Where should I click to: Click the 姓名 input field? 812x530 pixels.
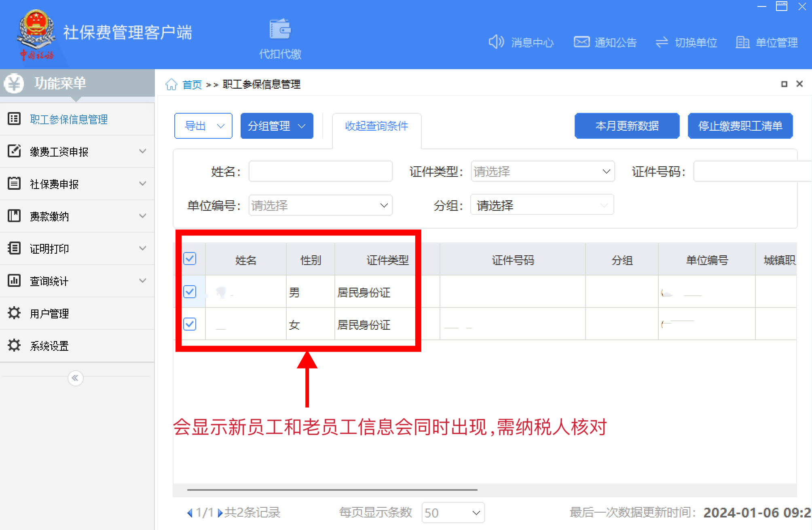(320, 172)
